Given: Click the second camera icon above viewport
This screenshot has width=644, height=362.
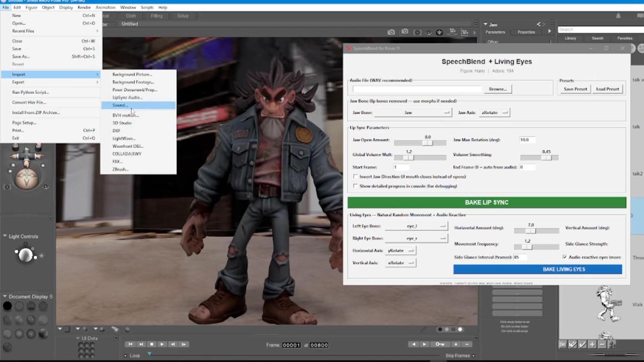Looking at the screenshot, I should [x=405, y=32].
